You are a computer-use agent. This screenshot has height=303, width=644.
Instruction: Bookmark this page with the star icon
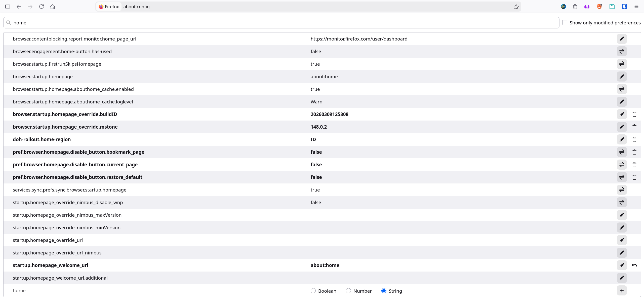[x=516, y=7]
